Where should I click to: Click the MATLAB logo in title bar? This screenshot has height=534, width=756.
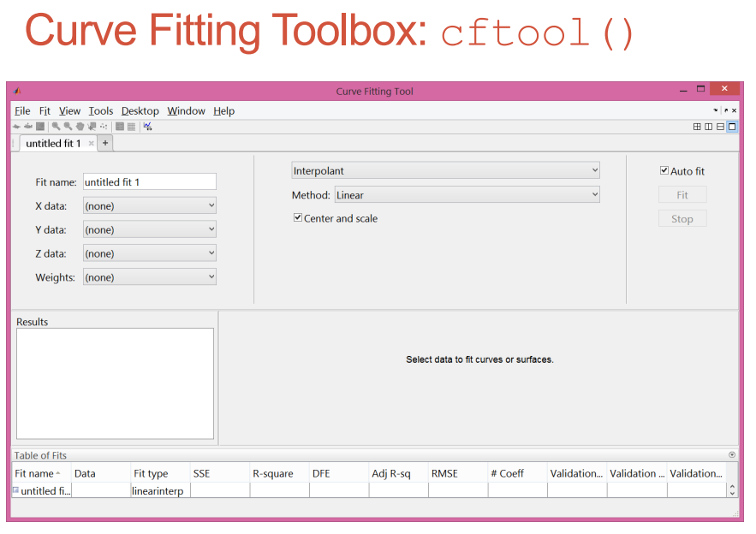pyautogui.click(x=17, y=91)
